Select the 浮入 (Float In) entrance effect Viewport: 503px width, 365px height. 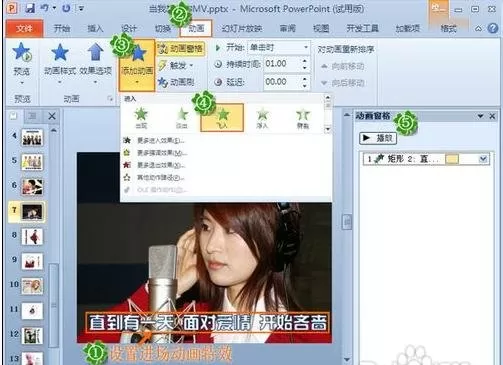(x=262, y=118)
